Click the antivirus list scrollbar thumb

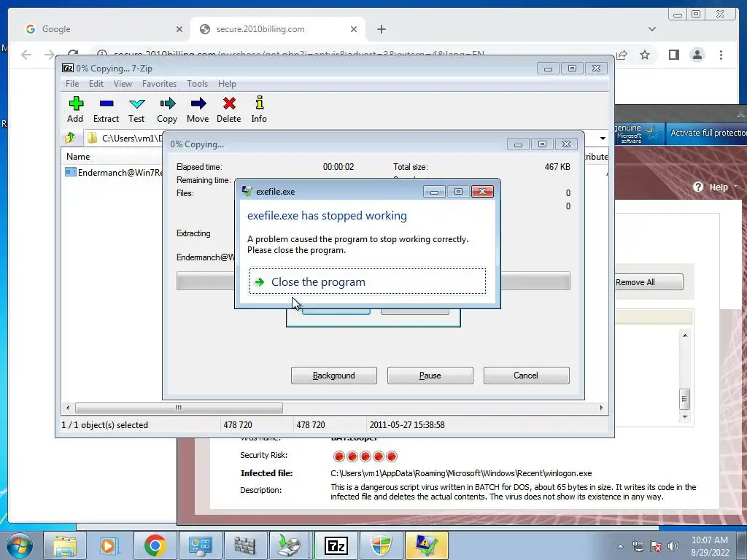684,399
